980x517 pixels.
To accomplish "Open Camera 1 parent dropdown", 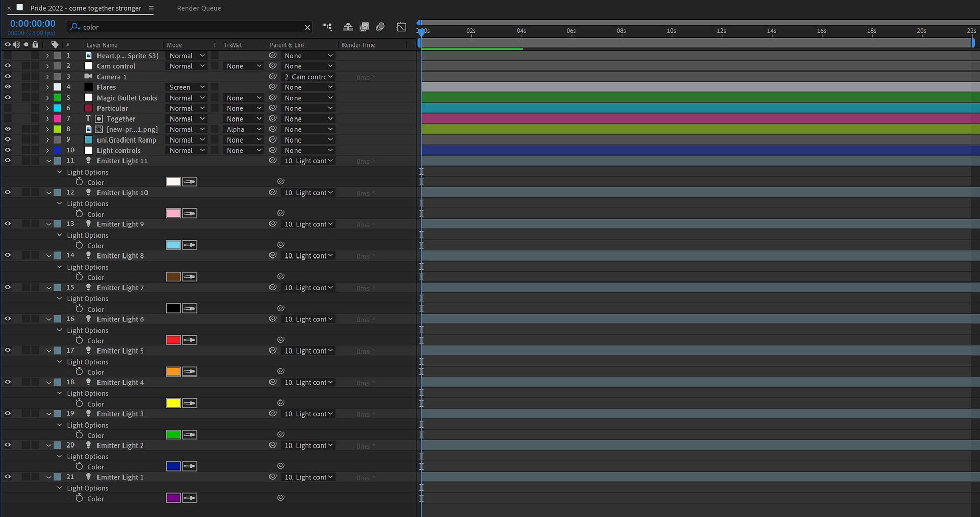I will point(308,77).
